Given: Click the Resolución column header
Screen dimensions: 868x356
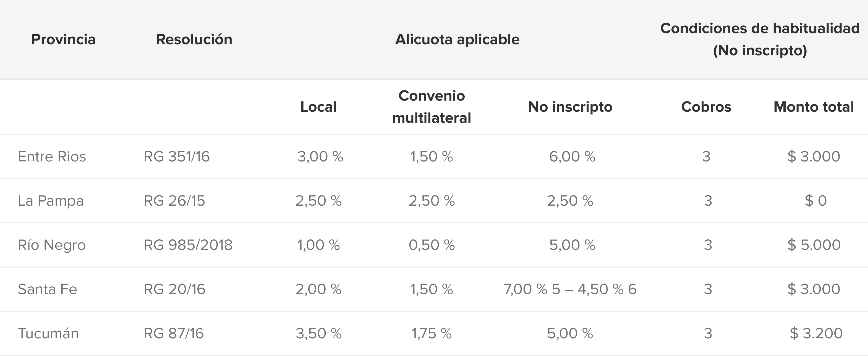Looking at the screenshot, I should click(194, 40).
